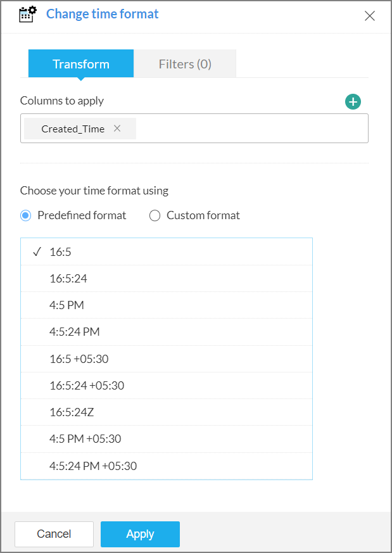Pick the 4:5 PM format option

66,305
